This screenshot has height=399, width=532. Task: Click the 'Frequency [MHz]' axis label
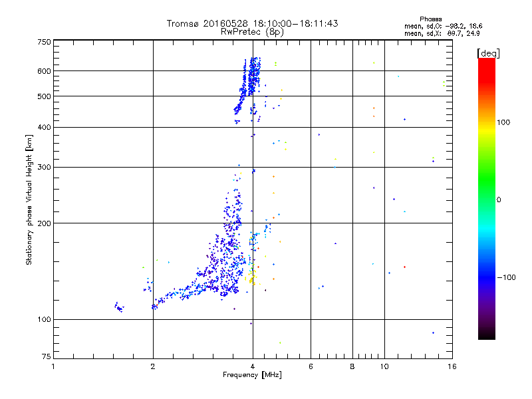252,375
